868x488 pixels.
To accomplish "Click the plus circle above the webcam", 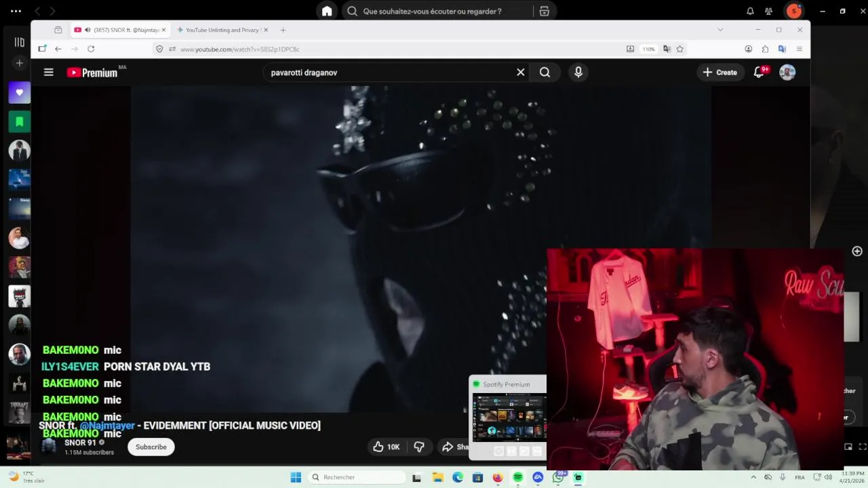I will 857,251.
